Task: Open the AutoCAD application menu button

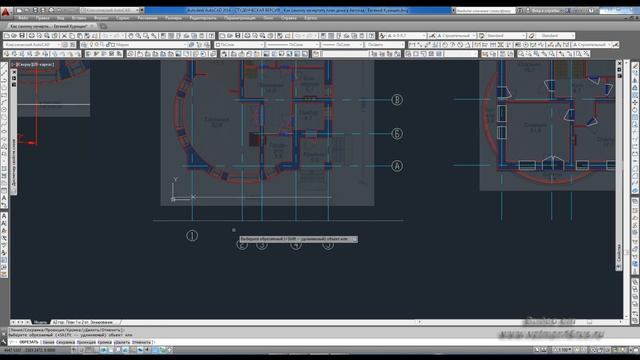Action: pyautogui.click(x=5, y=12)
